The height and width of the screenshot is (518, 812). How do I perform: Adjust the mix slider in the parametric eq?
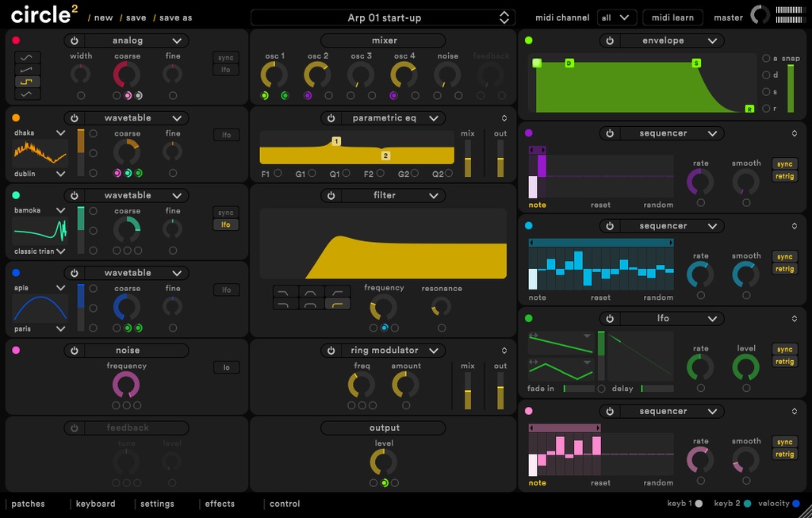(467, 159)
